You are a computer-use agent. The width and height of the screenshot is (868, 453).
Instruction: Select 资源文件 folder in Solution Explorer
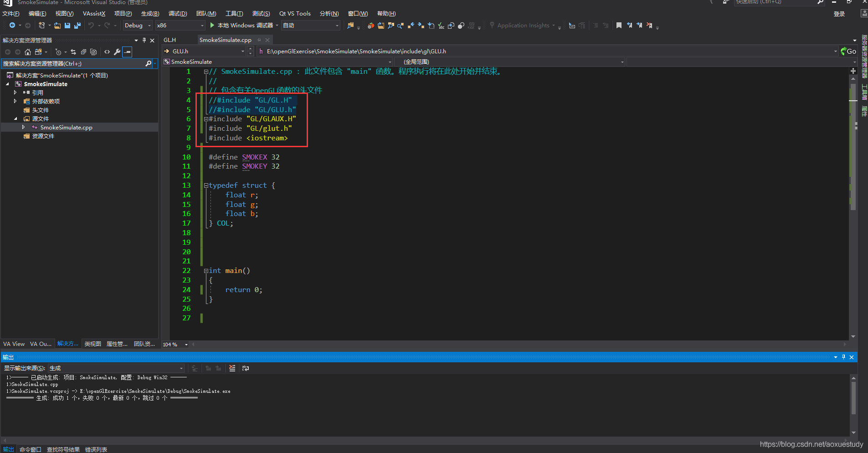click(43, 136)
